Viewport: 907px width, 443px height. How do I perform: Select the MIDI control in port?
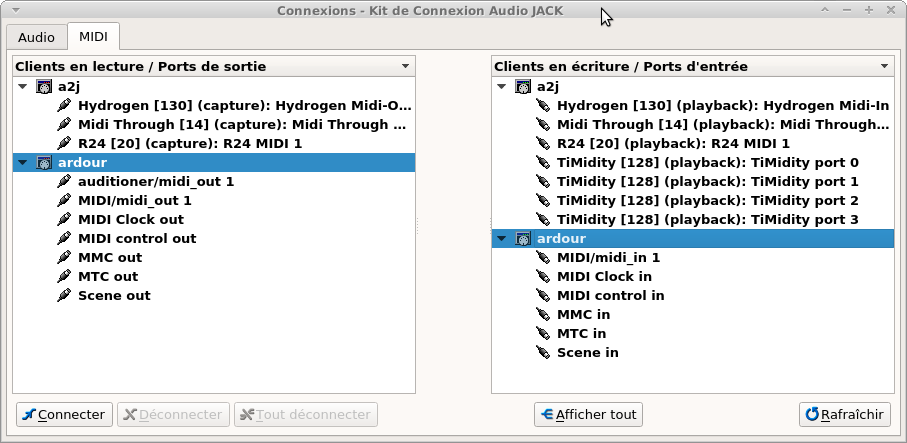610,296
